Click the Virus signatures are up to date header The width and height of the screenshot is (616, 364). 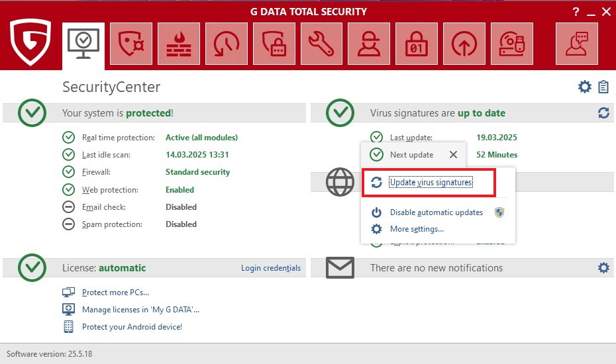[438, 113]
